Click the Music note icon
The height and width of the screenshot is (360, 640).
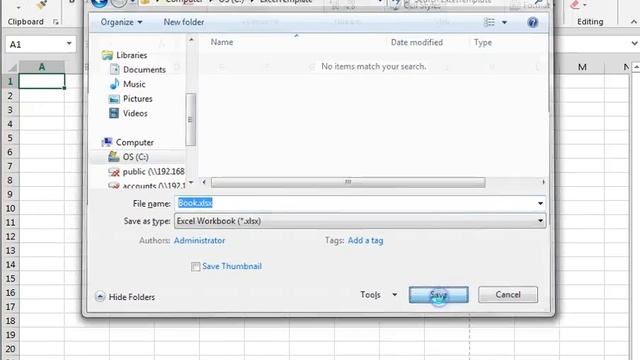click(114, 84)
